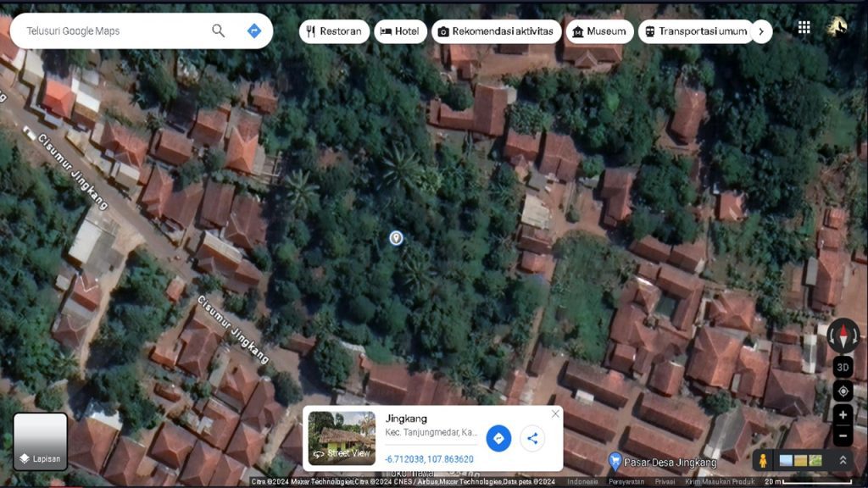Center map on my location
This screenshot has width=868, height=488.
click(x=843, y=391)
